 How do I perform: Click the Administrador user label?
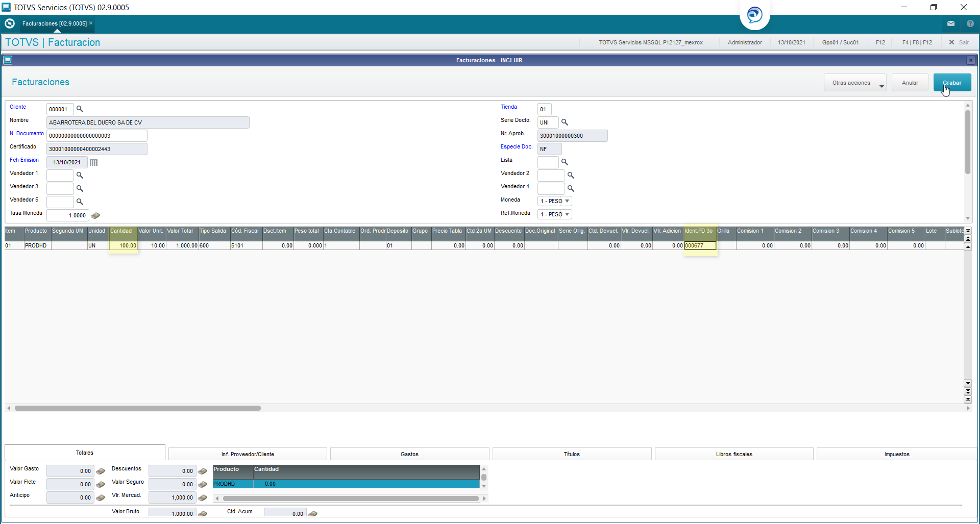tap(745, 42)
